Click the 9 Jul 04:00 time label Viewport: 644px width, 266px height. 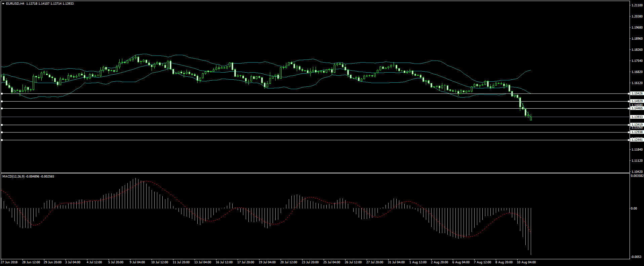(137, 262)
